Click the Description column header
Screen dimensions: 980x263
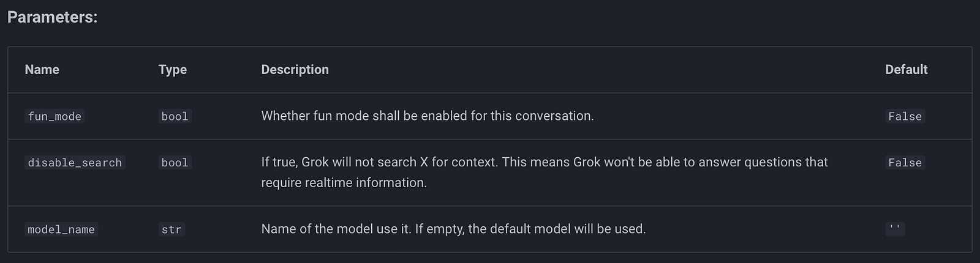tap(295, 70)
